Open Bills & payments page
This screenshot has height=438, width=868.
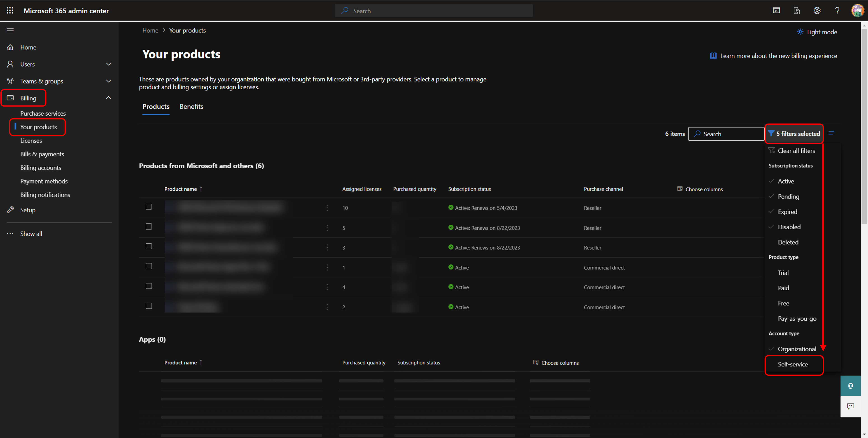click(42, 154)
